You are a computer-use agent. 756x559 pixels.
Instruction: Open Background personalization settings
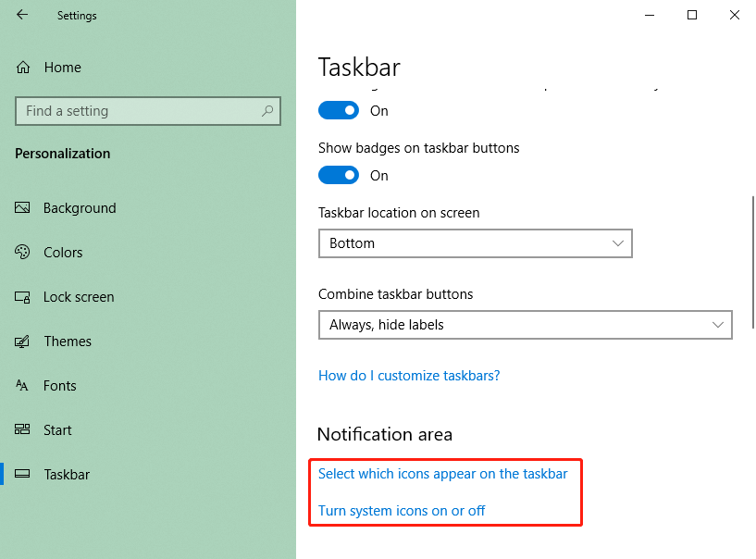click(79, 207)
